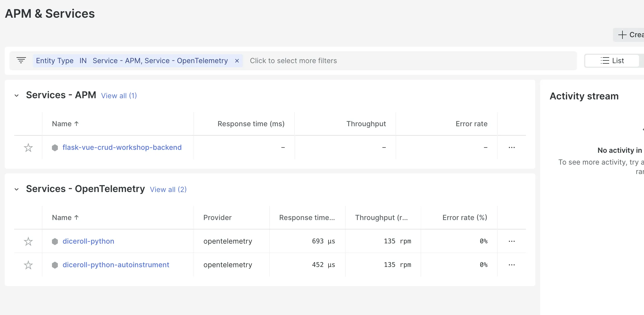Click the 452 µs response time value
The width and height of the screenshot is (644, 315).
click(x=323, y=265)
